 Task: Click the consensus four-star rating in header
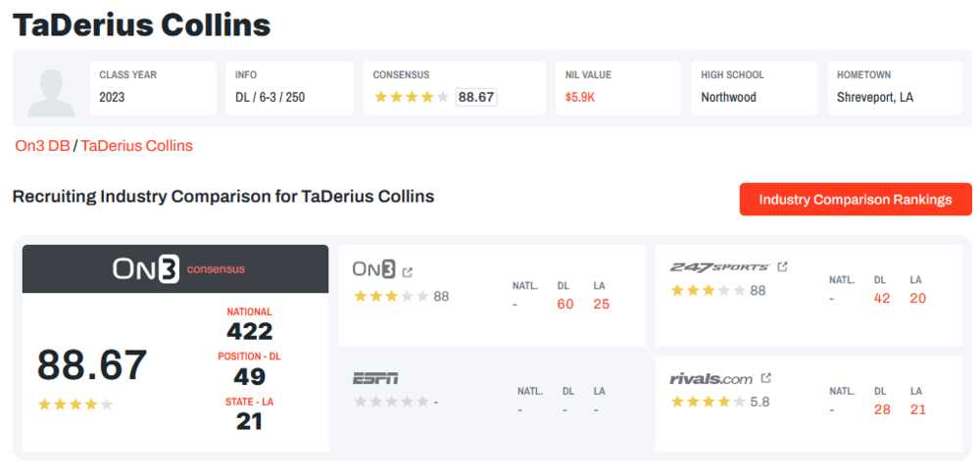tap(412, 97)
